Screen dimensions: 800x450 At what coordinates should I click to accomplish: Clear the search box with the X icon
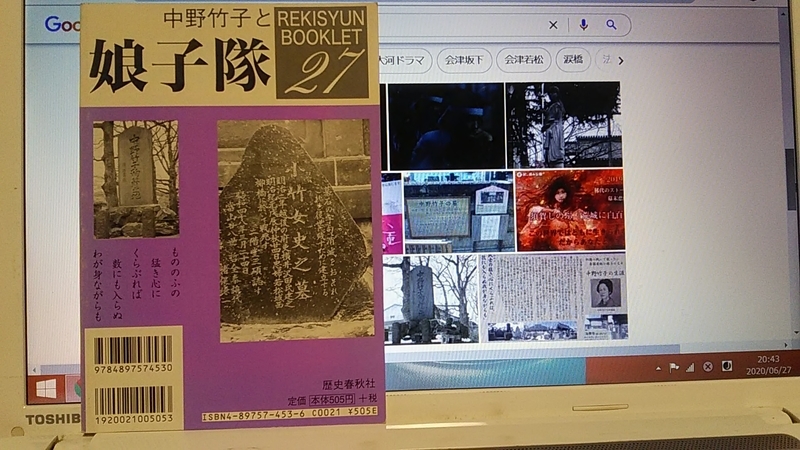553,25
